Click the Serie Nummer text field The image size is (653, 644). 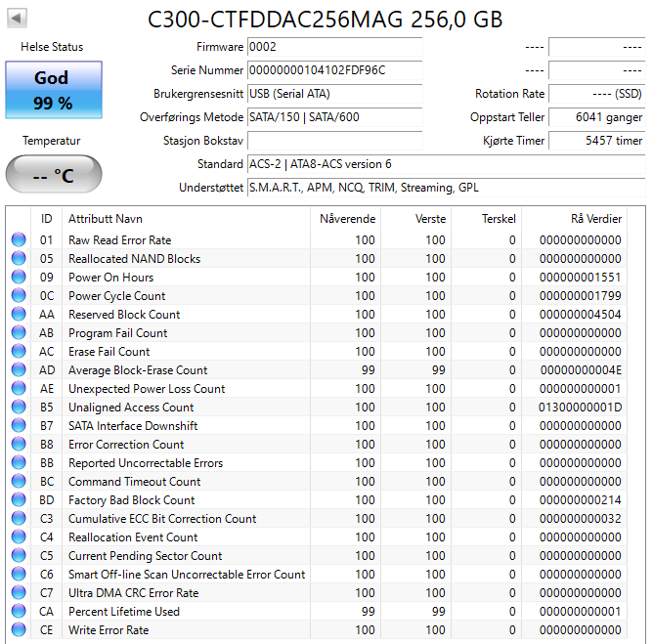tap(333, 70)
